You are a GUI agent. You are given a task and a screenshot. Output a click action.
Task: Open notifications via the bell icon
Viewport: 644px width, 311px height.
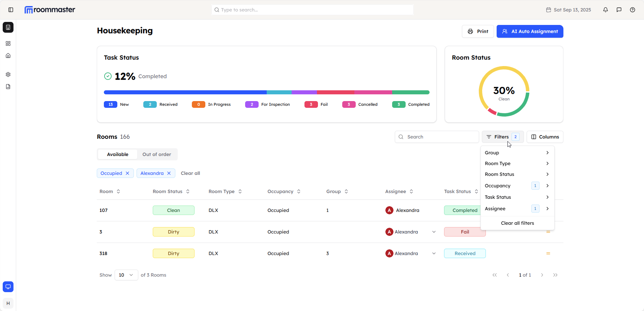point(605,10)
